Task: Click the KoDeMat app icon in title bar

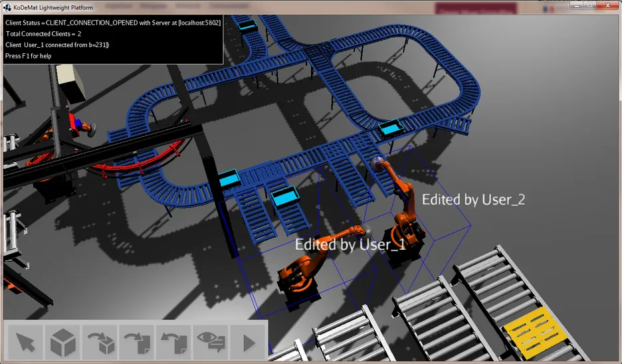Action: (x=8, y=7)
